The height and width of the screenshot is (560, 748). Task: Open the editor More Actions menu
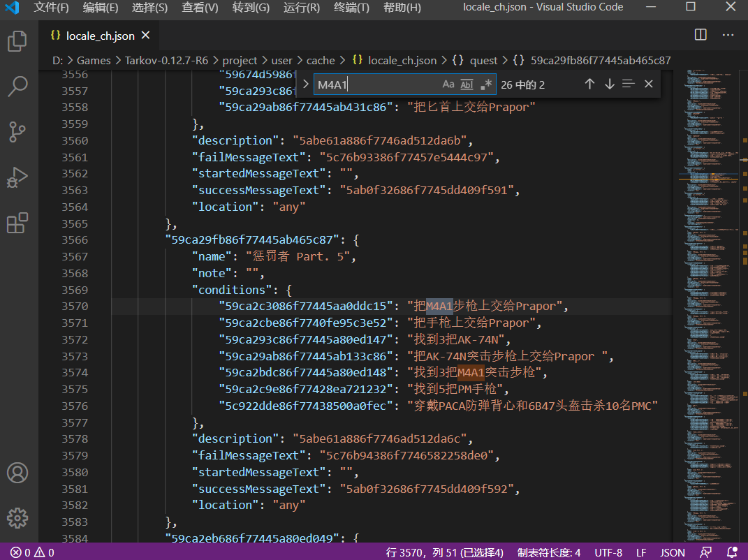tap(728, 35)
